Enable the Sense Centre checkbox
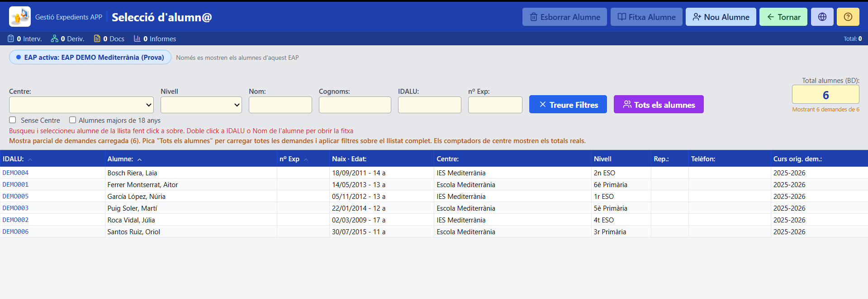The height and width of the screenshot is (299, 868). click(x=13, y=120)
